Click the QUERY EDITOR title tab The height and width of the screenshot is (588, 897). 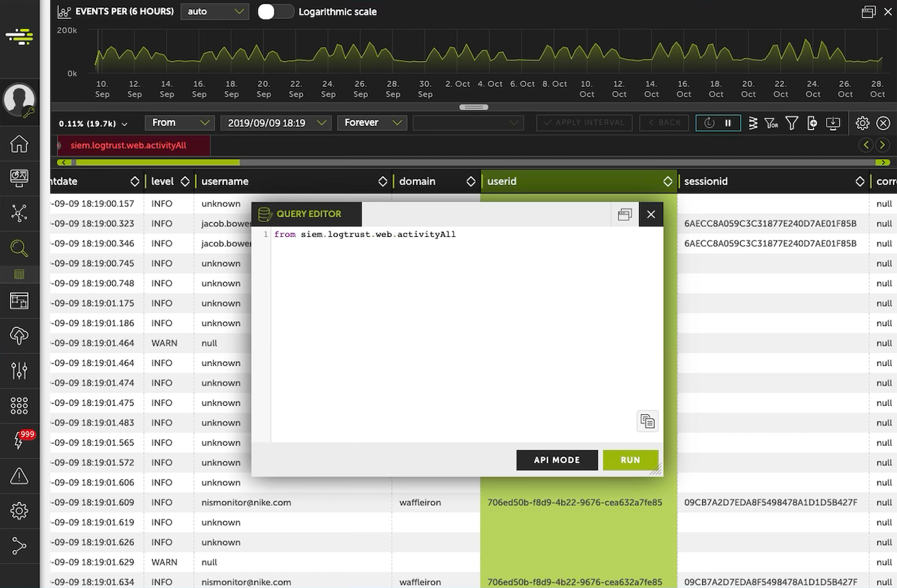coord(307,214)
